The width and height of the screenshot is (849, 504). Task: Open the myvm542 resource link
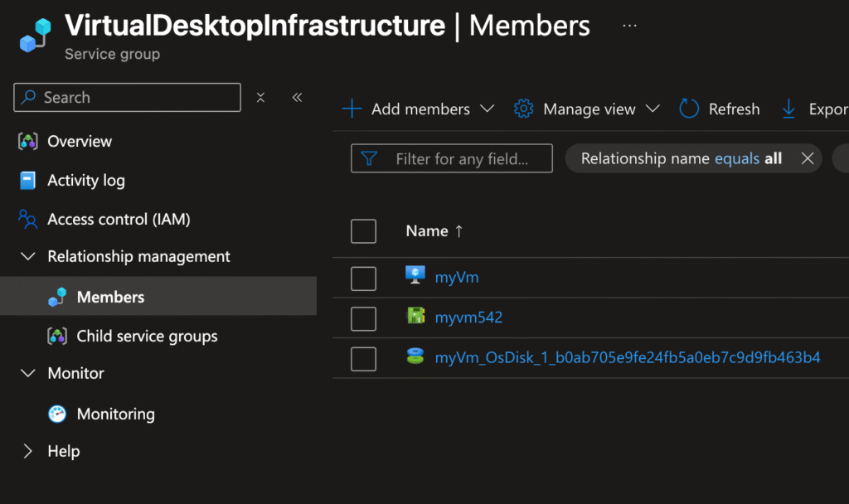(x=468, y=317)
